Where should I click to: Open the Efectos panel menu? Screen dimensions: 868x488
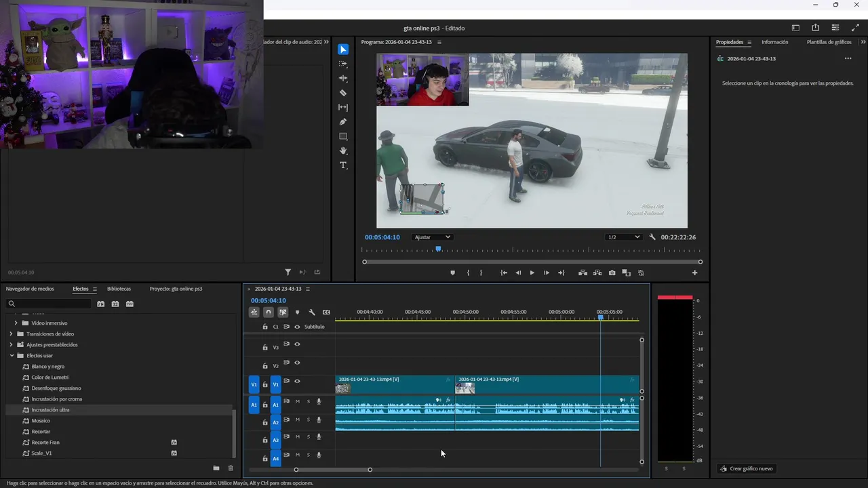[95, 289]
